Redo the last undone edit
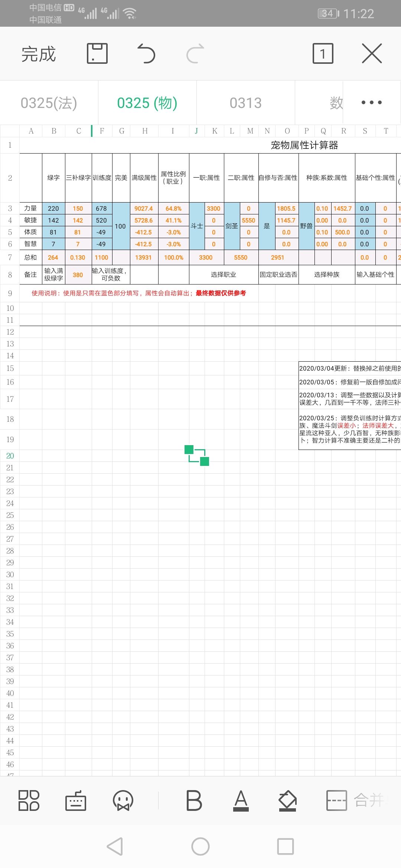 click(195, 53)
